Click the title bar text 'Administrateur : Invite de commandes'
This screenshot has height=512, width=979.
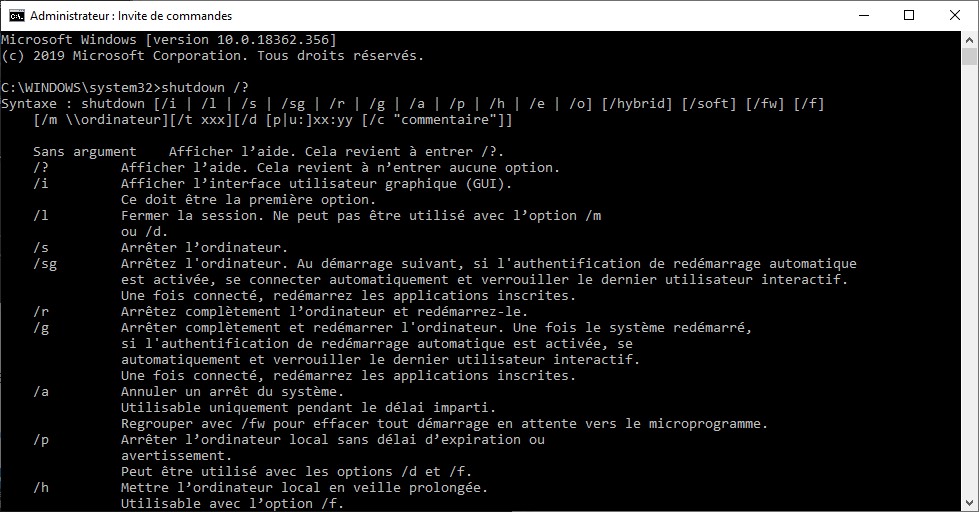(x=131, y=16)
